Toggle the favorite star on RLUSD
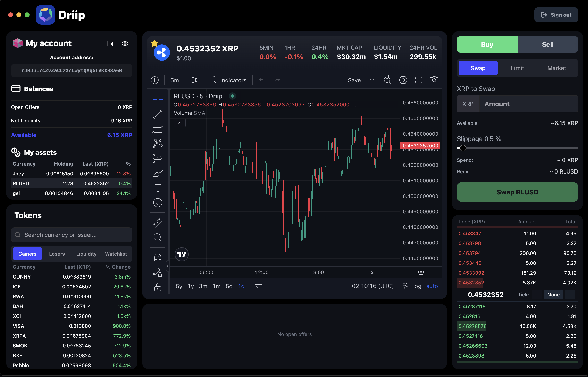This screenshot has width=588, height=377. coord(154,43)
